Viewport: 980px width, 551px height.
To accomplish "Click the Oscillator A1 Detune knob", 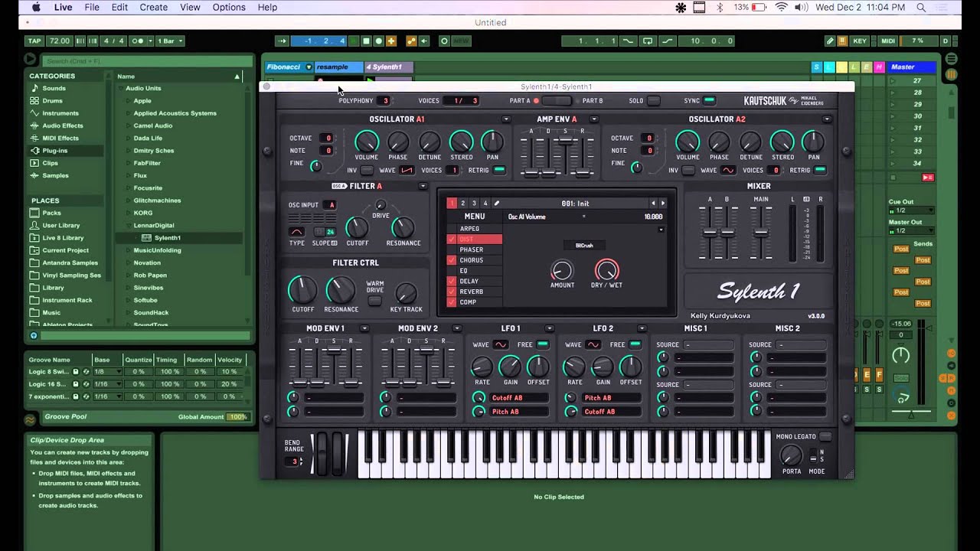I will (430, 142).
